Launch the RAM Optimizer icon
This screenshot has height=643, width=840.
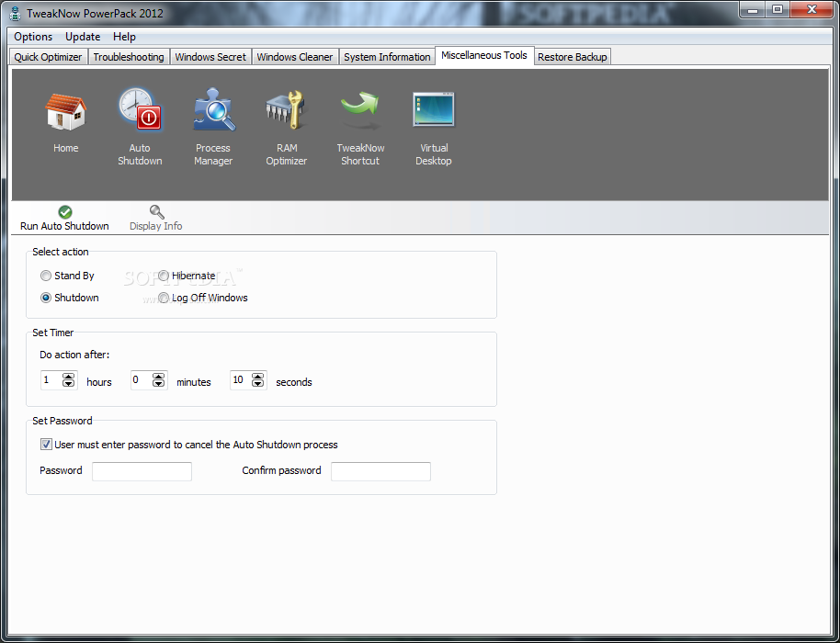[286, 109]
